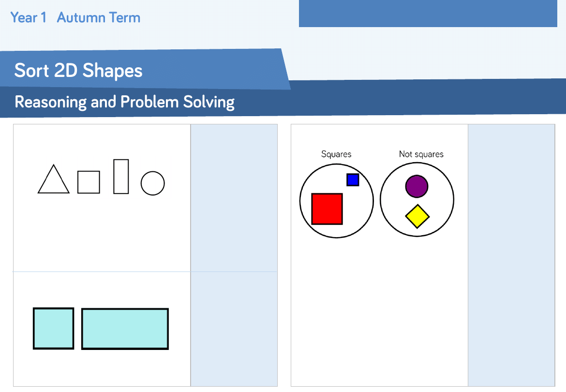Select the small outlined square shape
The image size is (566, 392).
[x=89, y=182]
